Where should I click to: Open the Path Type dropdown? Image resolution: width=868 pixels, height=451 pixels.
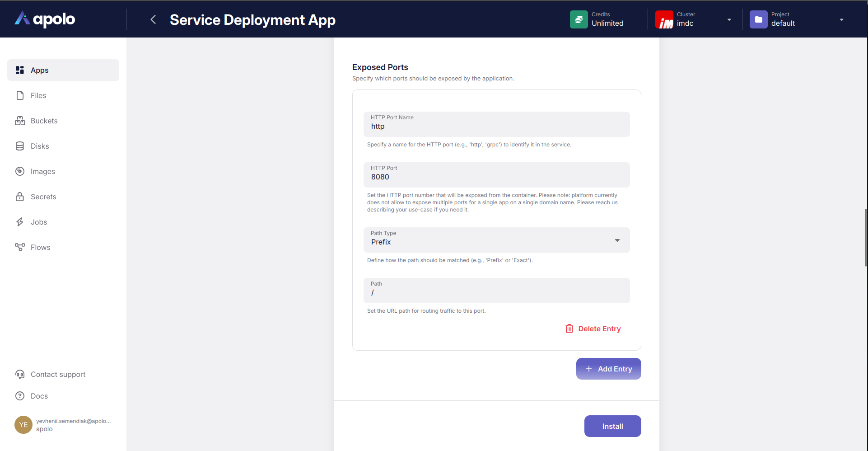pyautogui.click(x=496, y=240)
